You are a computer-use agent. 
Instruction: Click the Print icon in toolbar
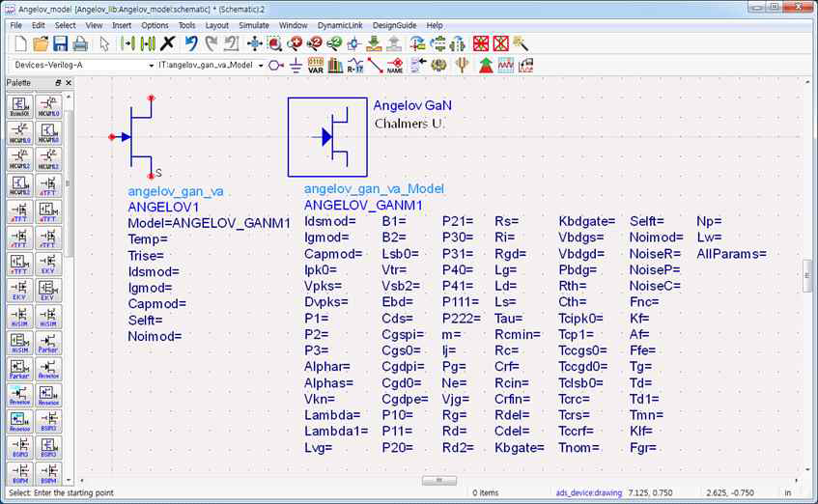80,43
